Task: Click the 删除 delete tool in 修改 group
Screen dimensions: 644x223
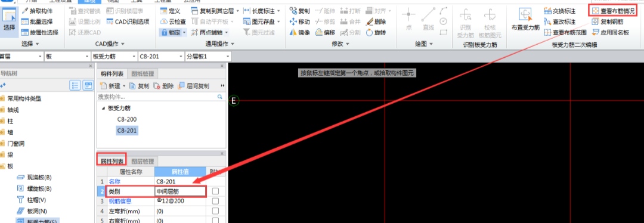Action: coord(376,21)
